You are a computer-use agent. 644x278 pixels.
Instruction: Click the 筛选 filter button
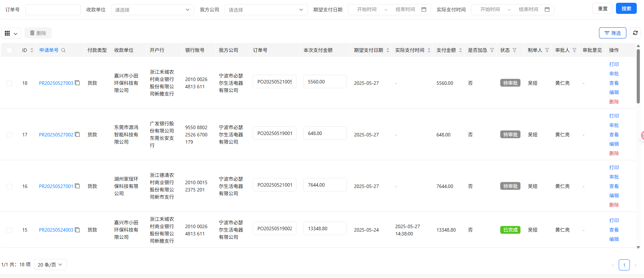click(x=612, y=33)
